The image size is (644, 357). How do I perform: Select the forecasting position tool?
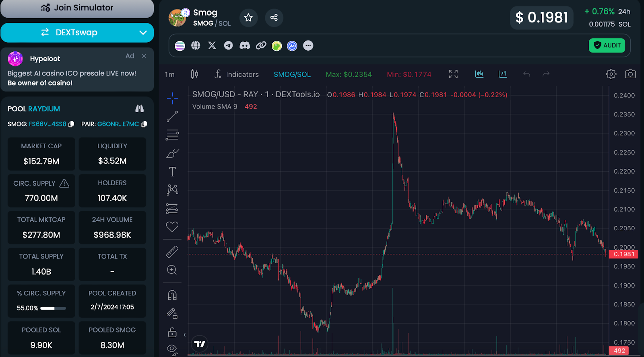[172, 208]
